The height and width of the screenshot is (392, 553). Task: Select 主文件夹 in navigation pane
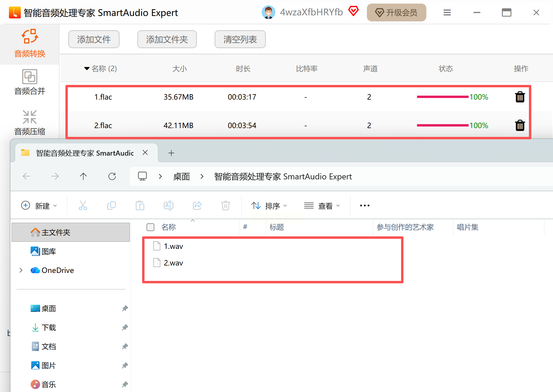(x=71, y=232)
